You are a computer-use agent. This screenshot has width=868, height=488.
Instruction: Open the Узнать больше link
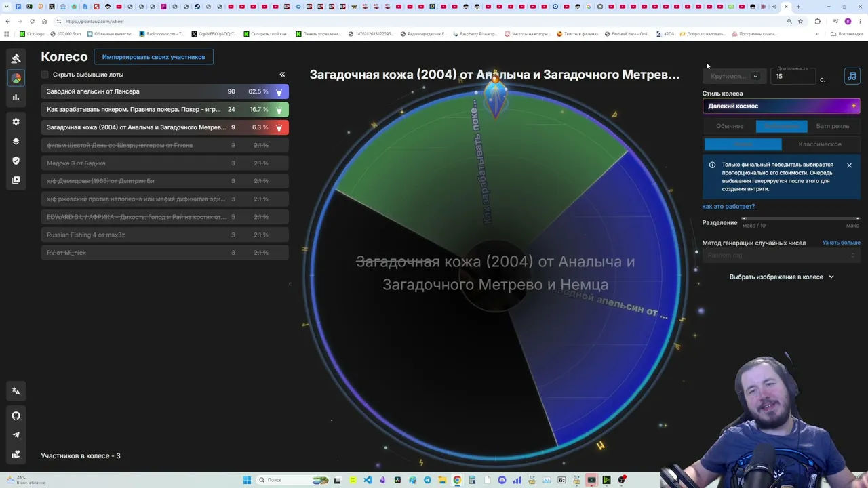pyautogui.click(x=841, y=243)
